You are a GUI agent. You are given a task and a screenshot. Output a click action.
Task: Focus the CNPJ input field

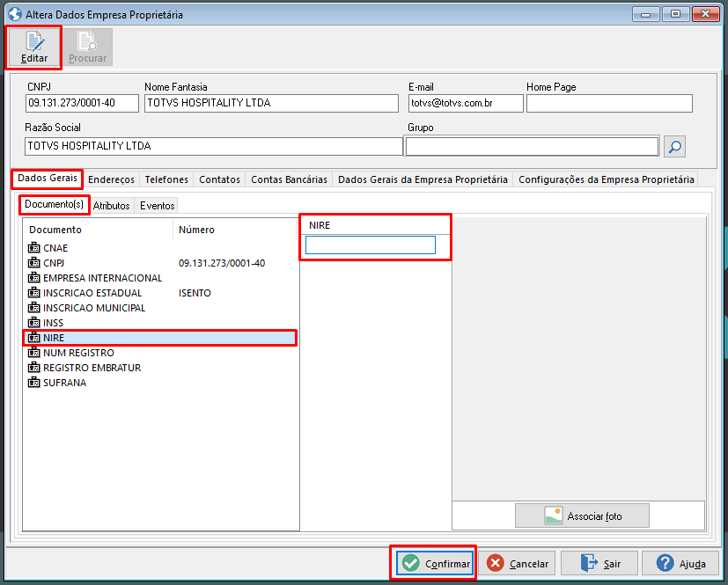pos(82,103)
